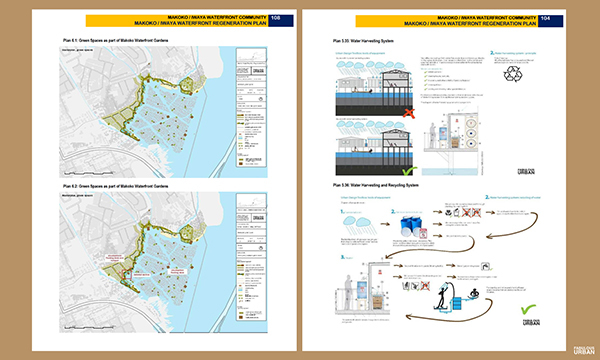
Task: Click the last green check bullet in list
Action: pos(426,89)
